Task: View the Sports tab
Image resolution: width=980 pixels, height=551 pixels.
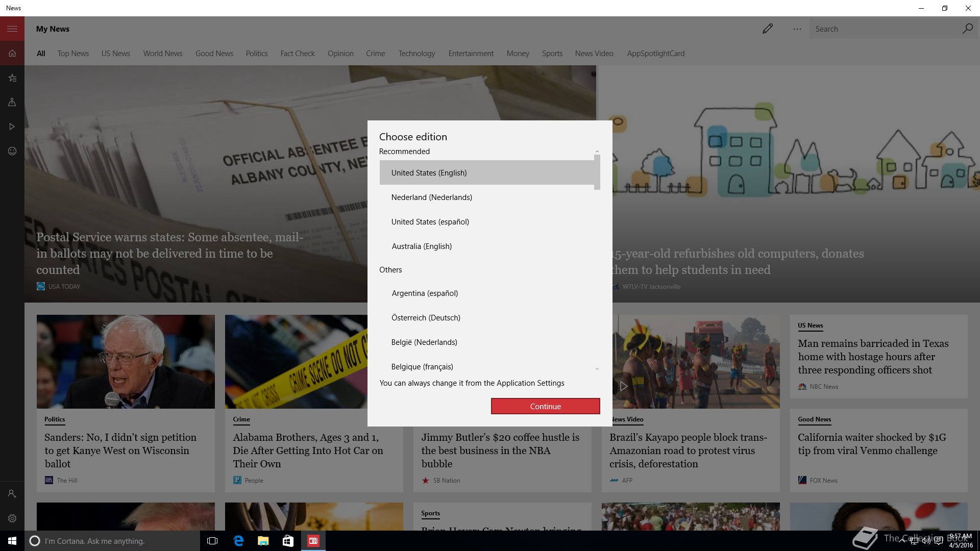Action: pos(552,54)
